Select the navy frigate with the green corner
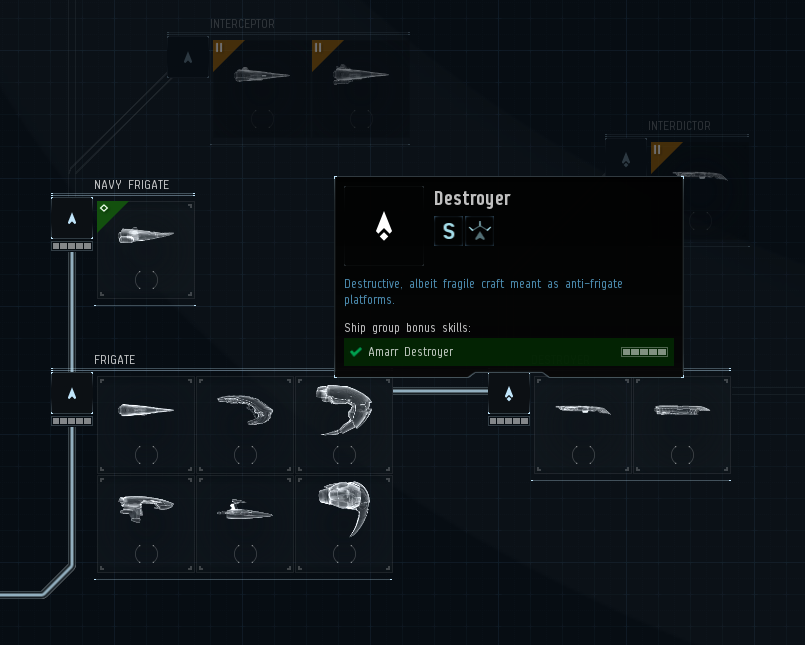Viewport: 805px width, 645px height. (x=146, y=250)
